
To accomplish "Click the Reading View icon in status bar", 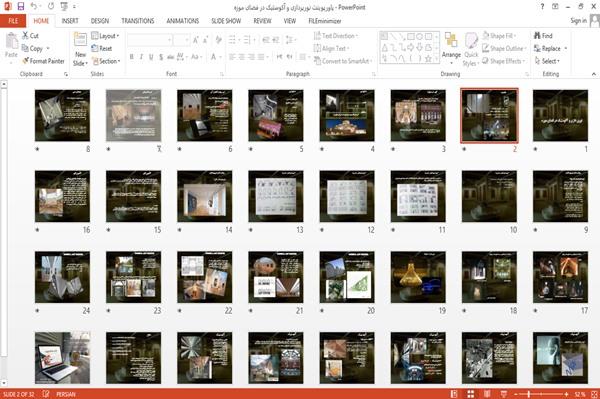I will 487,394.
